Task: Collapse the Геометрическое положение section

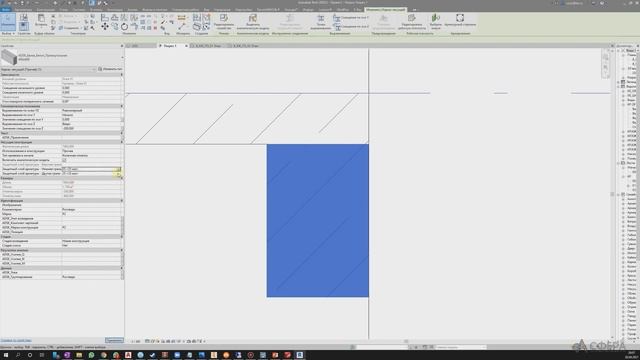Action: pyautogui.click(x=122, y=106)
